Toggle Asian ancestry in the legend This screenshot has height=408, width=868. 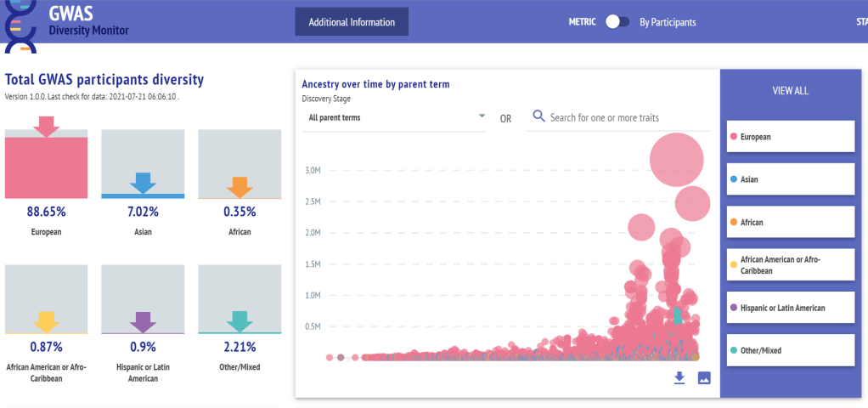[x=790, y=179]
